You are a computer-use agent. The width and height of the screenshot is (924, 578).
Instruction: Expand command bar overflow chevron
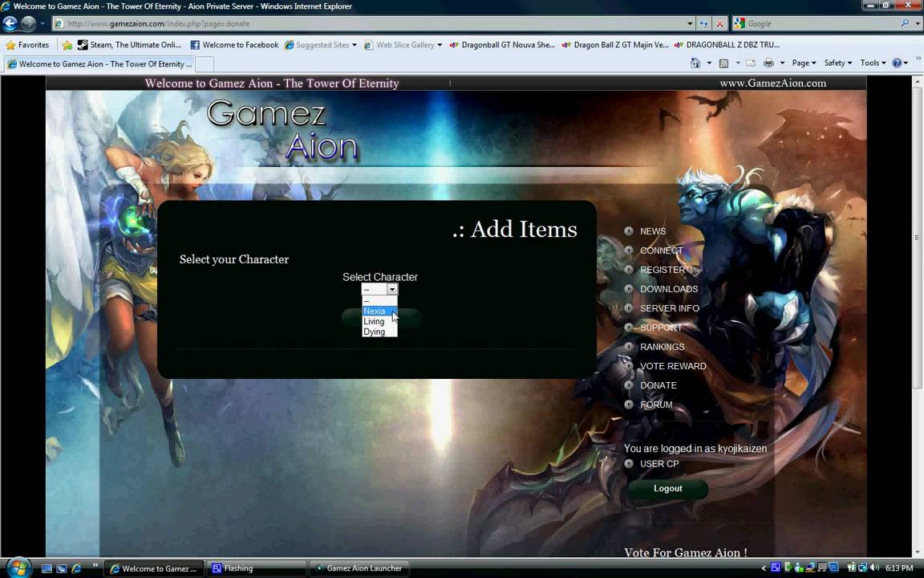click(x=918, y=59)
